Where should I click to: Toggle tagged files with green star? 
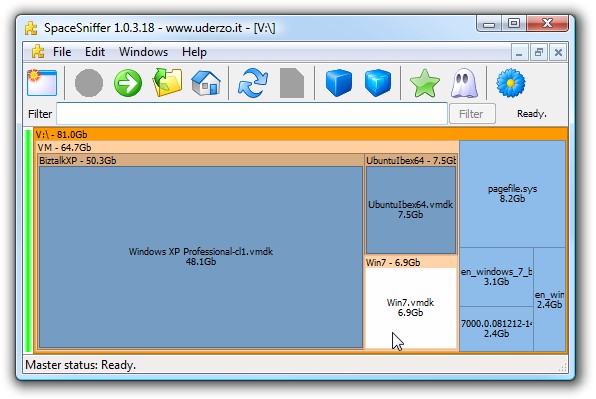[x=425, y=83]
